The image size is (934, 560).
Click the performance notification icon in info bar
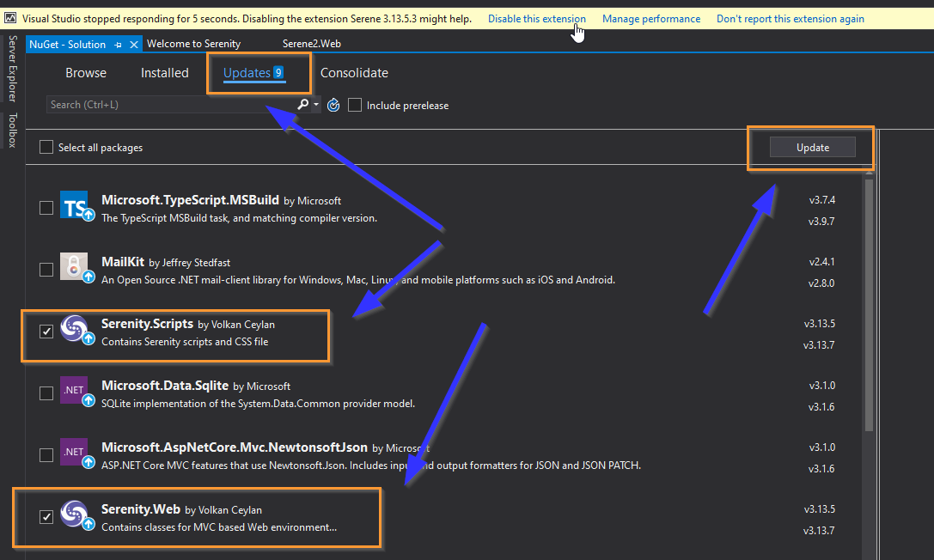pos(10,18)
